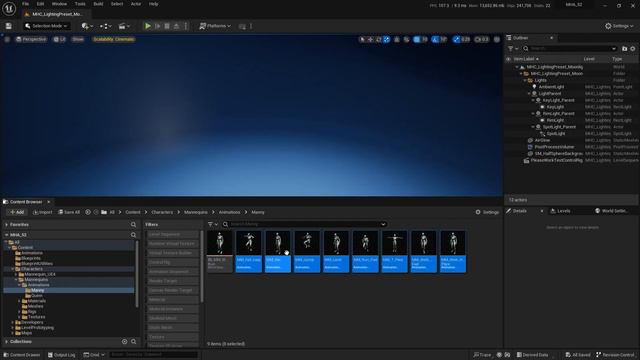Screen dimensions: 640x360
Task: Toggle the world/local coordinate space icon
Action: [397, 40]
